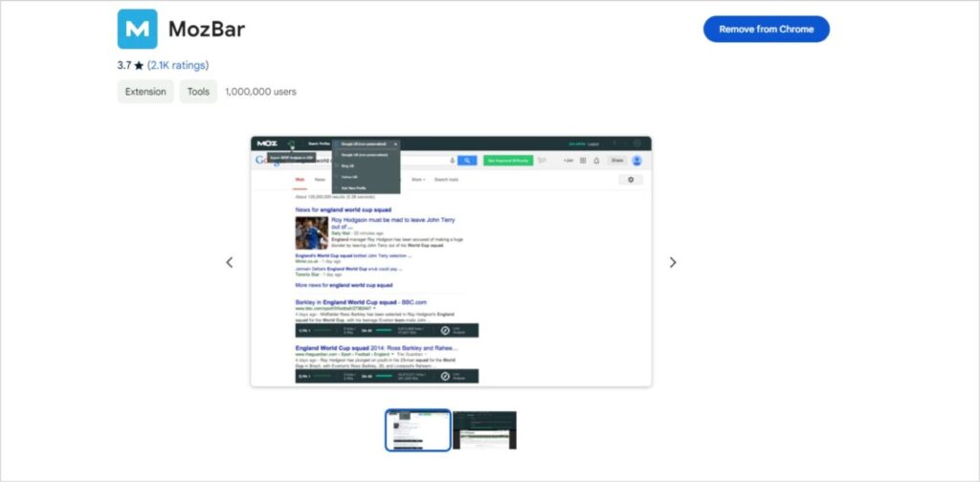The width and height of the screenshot is (980, 482).
Task: Click the MozBar logo icon
Action: (138, 29)
